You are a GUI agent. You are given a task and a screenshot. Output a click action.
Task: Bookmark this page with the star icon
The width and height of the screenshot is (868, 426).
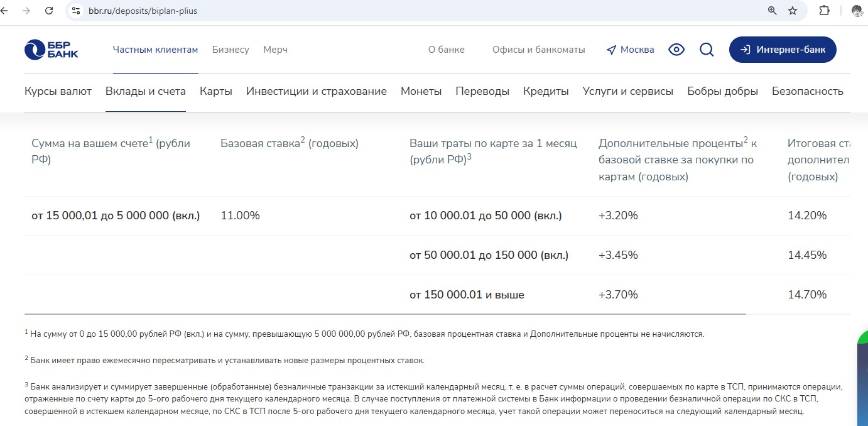point(793,11)
